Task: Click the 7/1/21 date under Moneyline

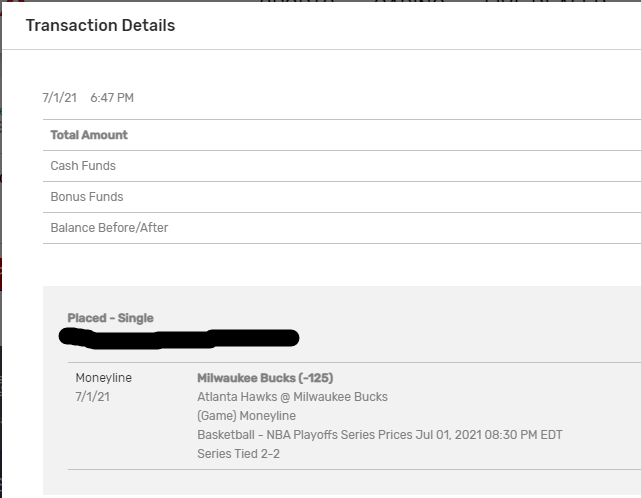Action: pos(92,397)
